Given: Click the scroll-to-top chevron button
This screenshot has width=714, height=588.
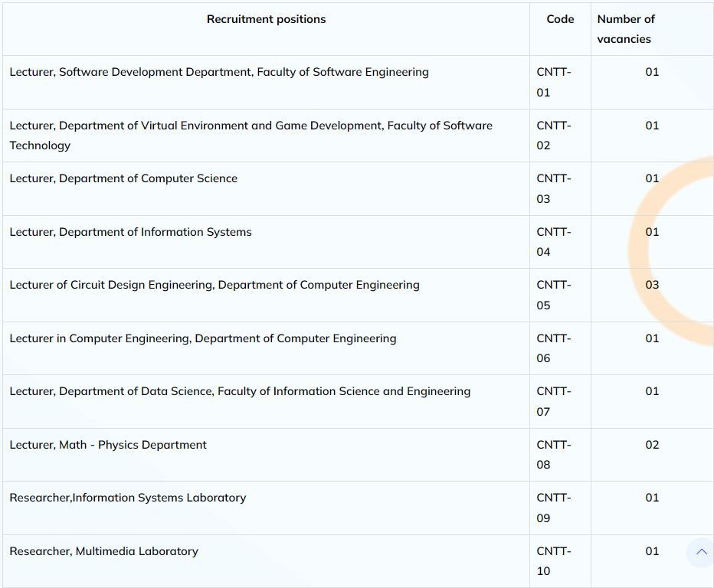Looking at the screenshot, I should [700, 552].
